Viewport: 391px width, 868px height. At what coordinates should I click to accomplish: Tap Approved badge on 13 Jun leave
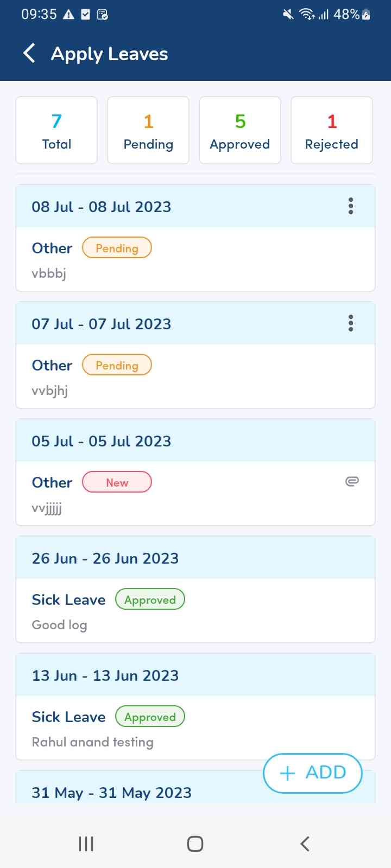coord(150,717)
